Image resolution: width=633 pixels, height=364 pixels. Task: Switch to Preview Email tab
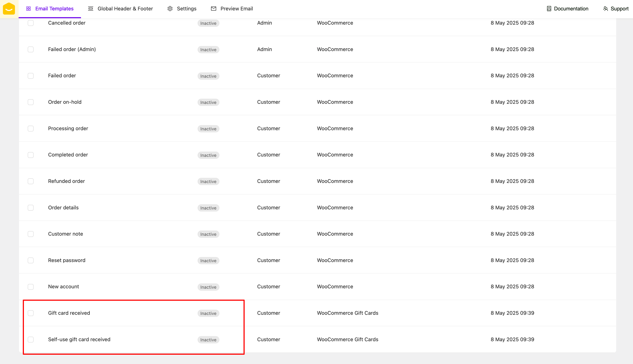click(236, 9)
